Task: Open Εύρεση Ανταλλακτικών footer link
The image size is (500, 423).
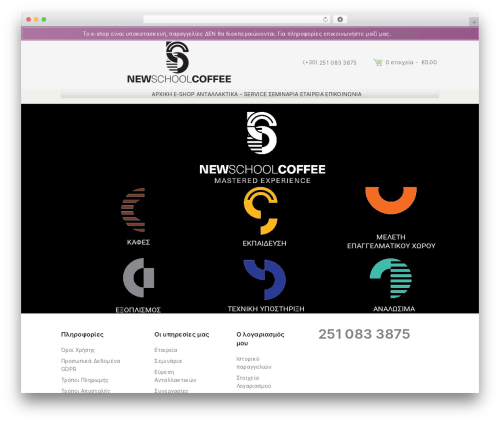Action: click(175, 376)
